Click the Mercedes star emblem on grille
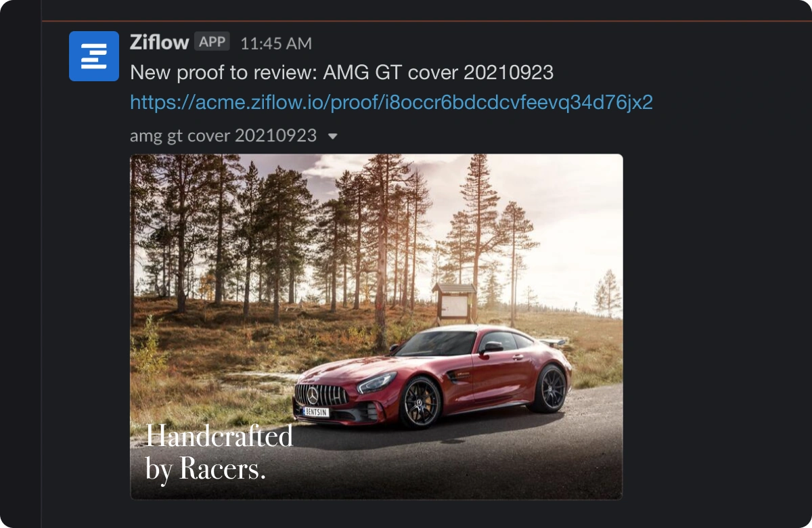This screenshot has width=812, height=528. (313, 395)
